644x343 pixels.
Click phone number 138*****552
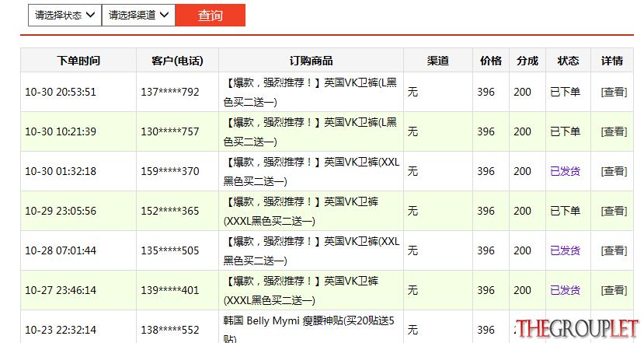pos(170,330)
